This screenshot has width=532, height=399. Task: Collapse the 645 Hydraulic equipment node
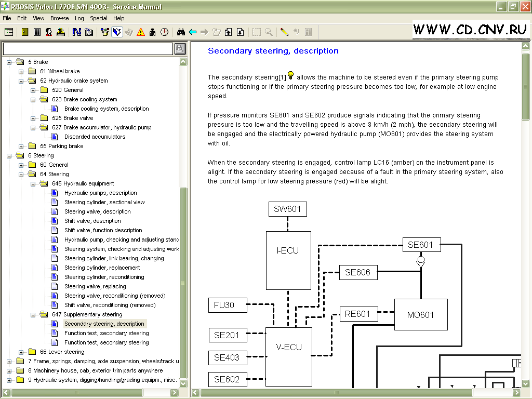click(x=33, y=184)
